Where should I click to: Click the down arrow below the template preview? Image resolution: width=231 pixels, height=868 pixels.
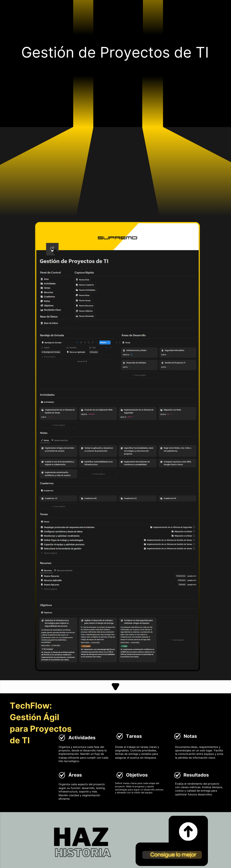(x=115, y=686)
